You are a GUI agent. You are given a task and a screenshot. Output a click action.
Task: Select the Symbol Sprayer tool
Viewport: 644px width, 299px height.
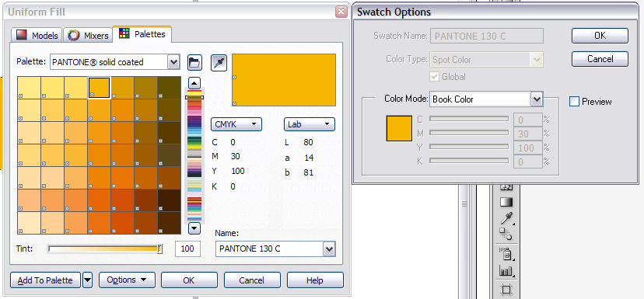tap(506, 254)
